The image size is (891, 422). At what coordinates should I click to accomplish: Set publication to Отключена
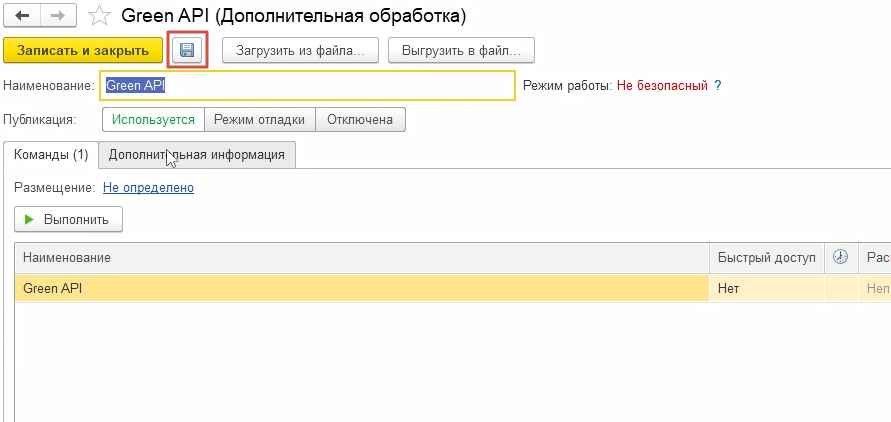tap(360, 119)
